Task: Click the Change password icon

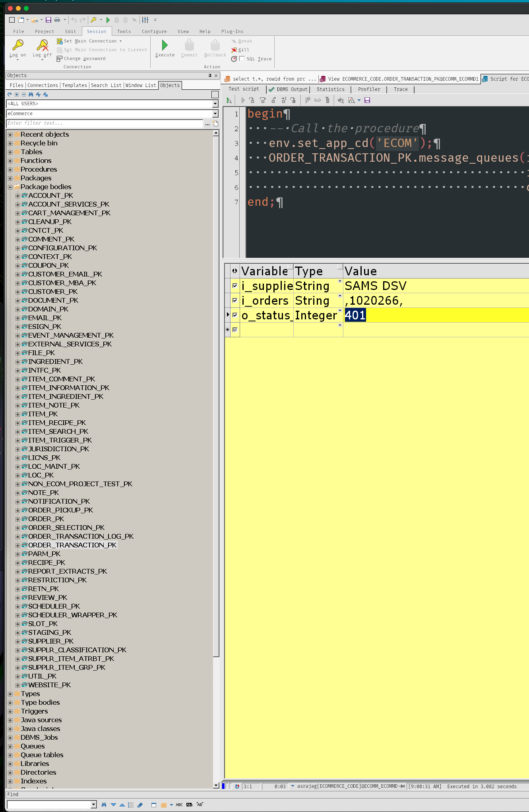Action: click(60, 59)
